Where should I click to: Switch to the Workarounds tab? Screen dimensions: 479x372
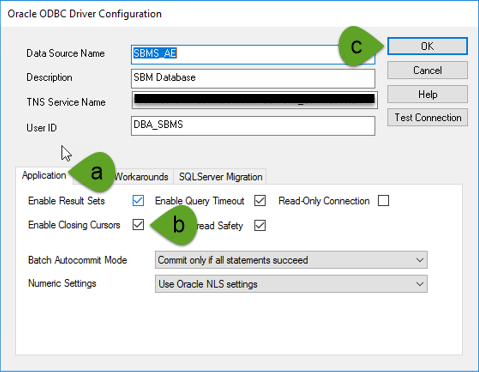coord(142,177)
